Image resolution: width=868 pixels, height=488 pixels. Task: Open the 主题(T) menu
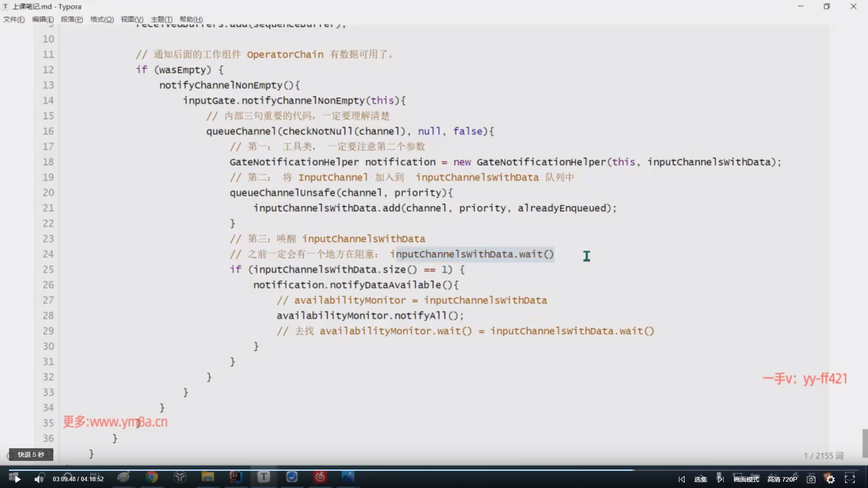(161, 19)
